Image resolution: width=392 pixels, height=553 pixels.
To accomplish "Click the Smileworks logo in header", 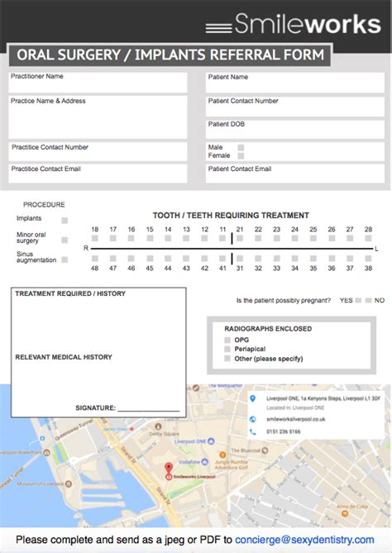I will click(294, 24).
